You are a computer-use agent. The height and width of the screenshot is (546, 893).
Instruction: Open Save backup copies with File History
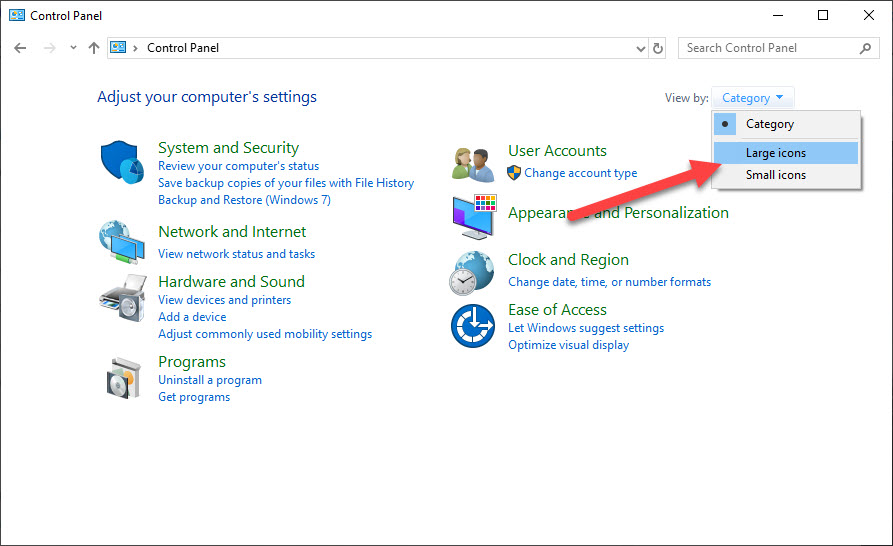(286, 183)
